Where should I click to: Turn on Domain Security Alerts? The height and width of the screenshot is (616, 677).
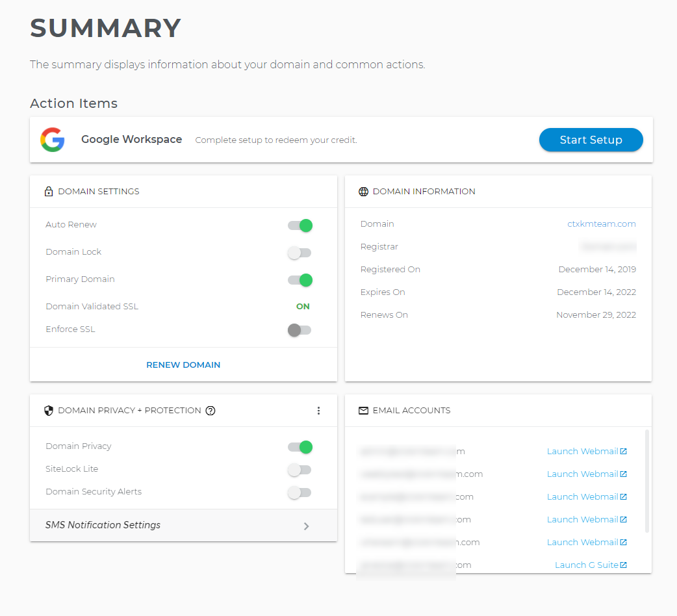pyautogui.click(x=300, y=493)
